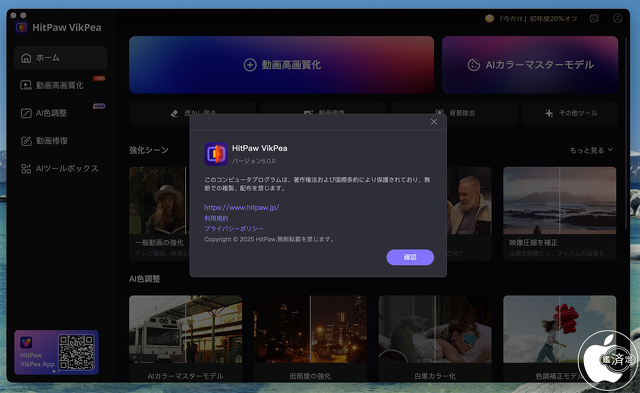Open the 利用規約 link
The image size is (640, 393).
(x=216, y=218)
